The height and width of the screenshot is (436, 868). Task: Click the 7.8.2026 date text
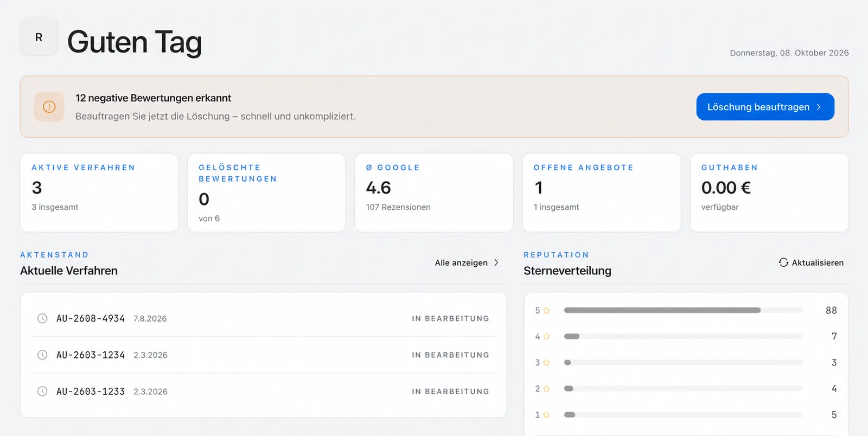coord(150,319)
